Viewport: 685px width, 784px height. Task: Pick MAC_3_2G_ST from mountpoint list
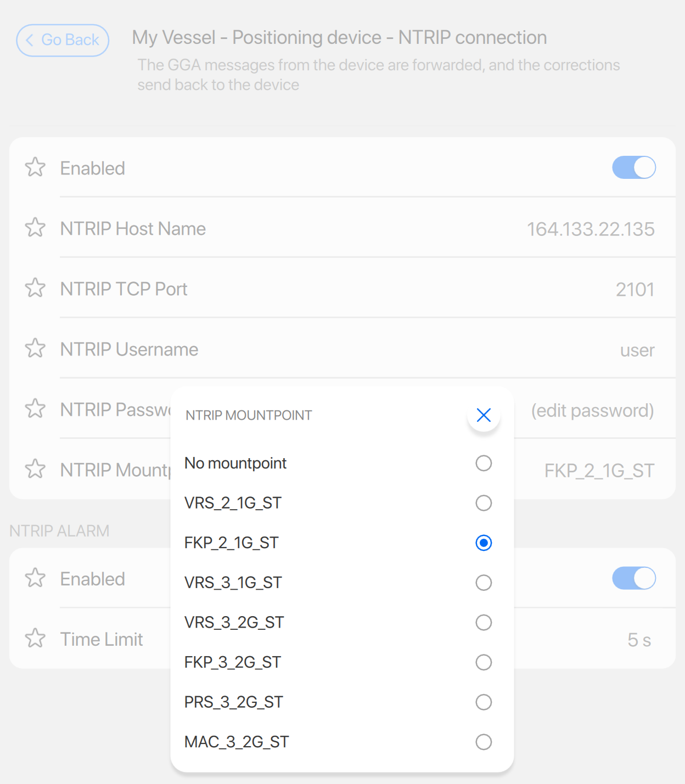coord(484,742)
